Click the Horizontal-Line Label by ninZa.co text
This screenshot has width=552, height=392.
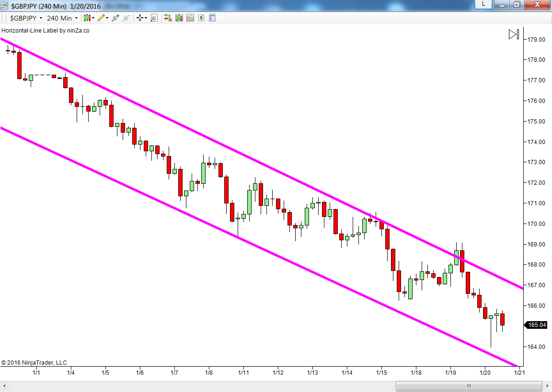coord(46,31)
